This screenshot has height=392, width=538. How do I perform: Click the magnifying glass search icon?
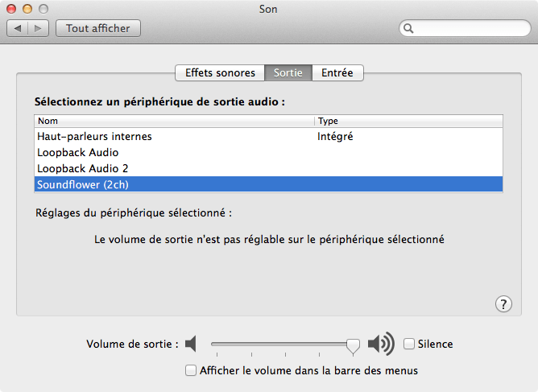coord(409,28)
